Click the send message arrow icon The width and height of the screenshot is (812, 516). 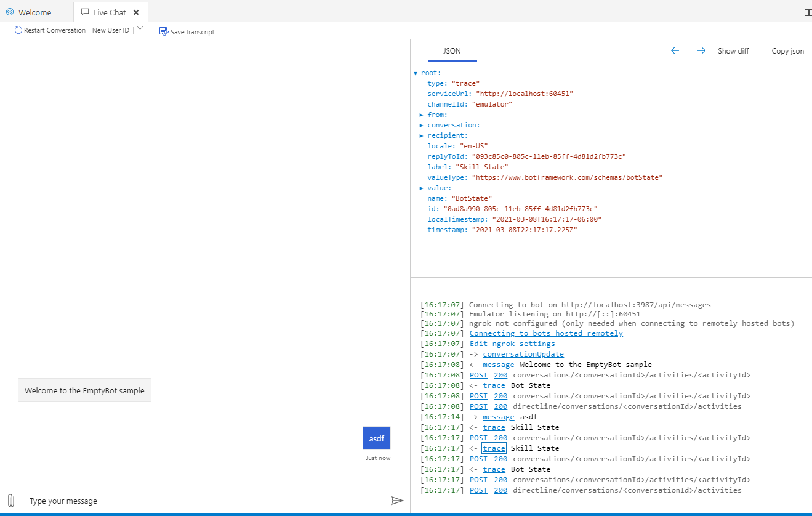coord(397,501)
